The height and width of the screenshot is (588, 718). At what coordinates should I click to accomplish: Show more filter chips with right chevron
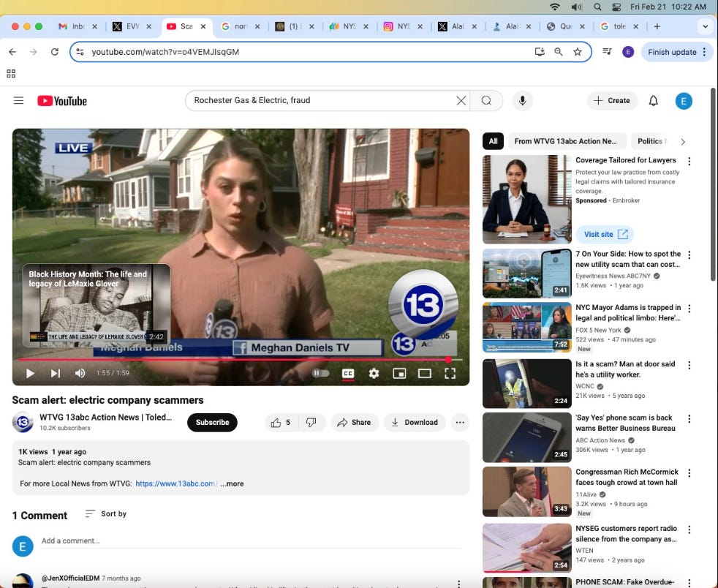683,141
